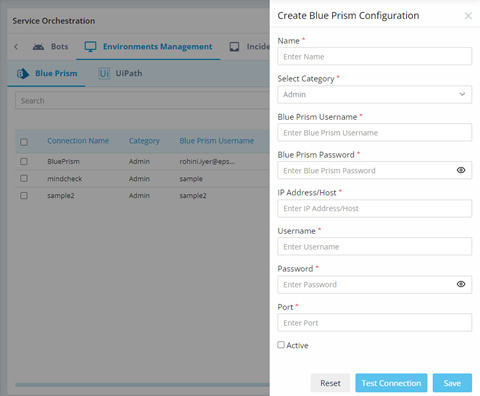Image resolution: width=480 pixels, height=396 pixels.
Task: Click the Reset button
Action: [330, 383]
